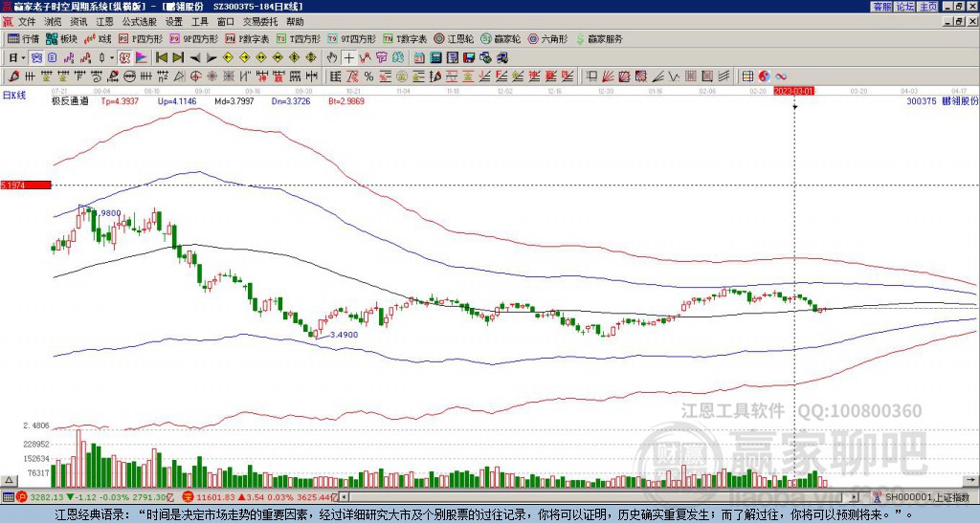Click the horizontal scrollbar left arrow
Image resolution: width=980 pixels, height=524 pixels.
click(344, 497)
